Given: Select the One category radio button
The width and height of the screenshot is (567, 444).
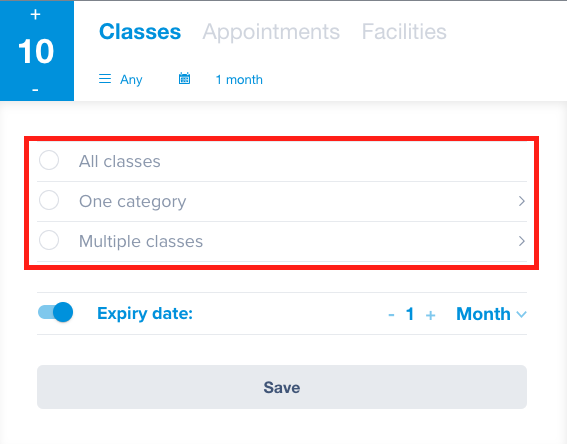Looking at the screenshot, I should coord(49,200).
